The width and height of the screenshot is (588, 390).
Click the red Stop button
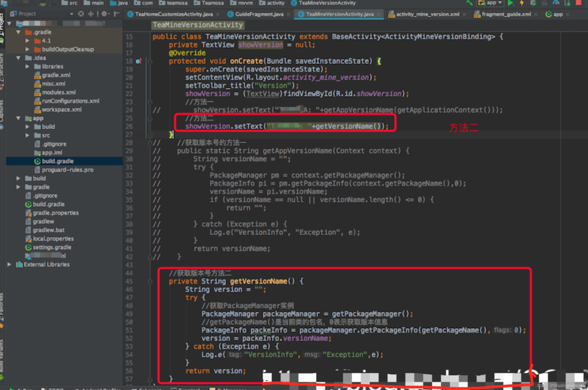[579, 3]
